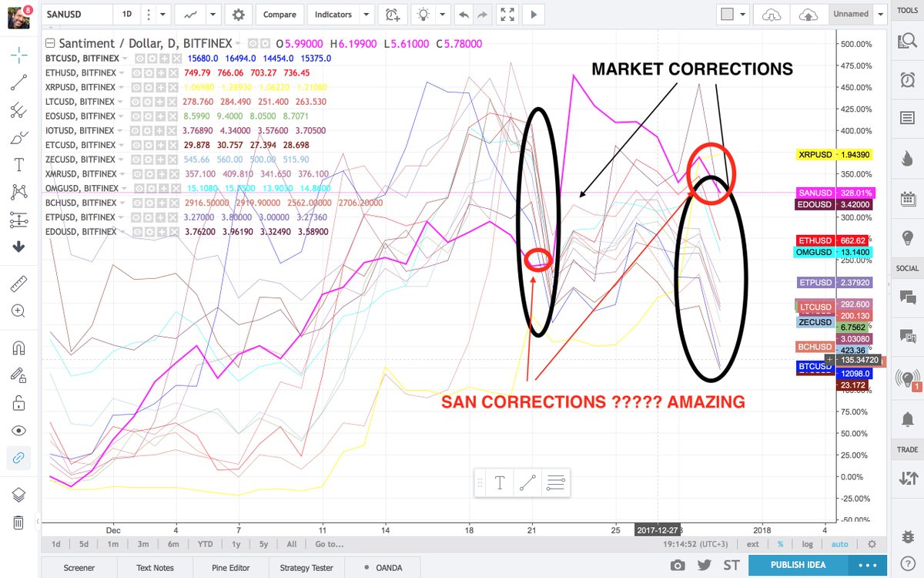This screenshot has height=578, width=924.
Task: Start bar replay play button
Action: pyautogui.click(x=535, y=15)
